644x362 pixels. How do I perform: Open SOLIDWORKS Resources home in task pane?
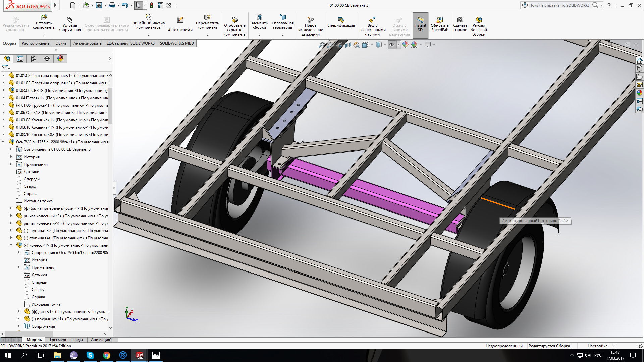pos(640,61)
